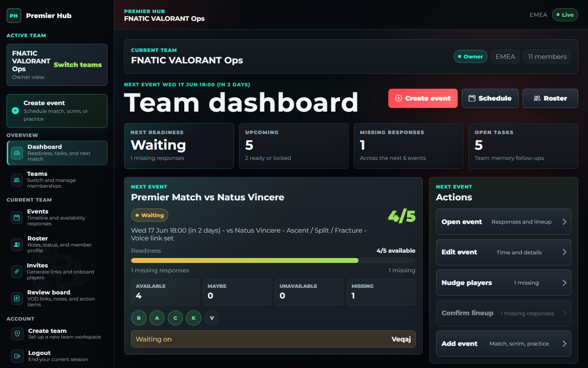The image size is (588, 368).
Task: Click the PH Premier Hub logo icon
Action: point(14,16)
